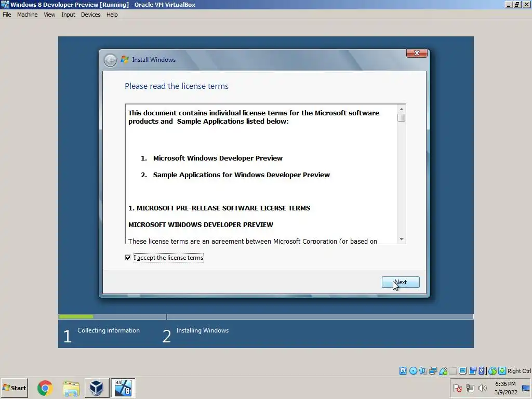Viewport: 532px width, 399px height.
Task: Close the Install Windows dialog
Action: 417,54
